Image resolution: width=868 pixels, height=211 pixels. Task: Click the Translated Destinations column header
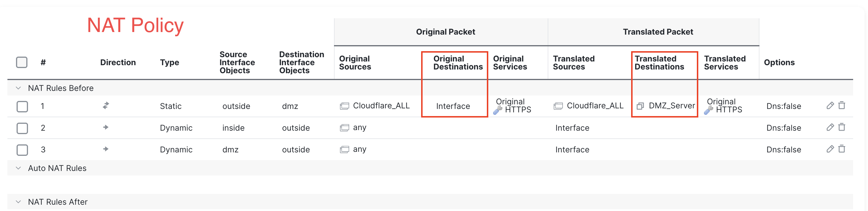[x=659, y=63]
